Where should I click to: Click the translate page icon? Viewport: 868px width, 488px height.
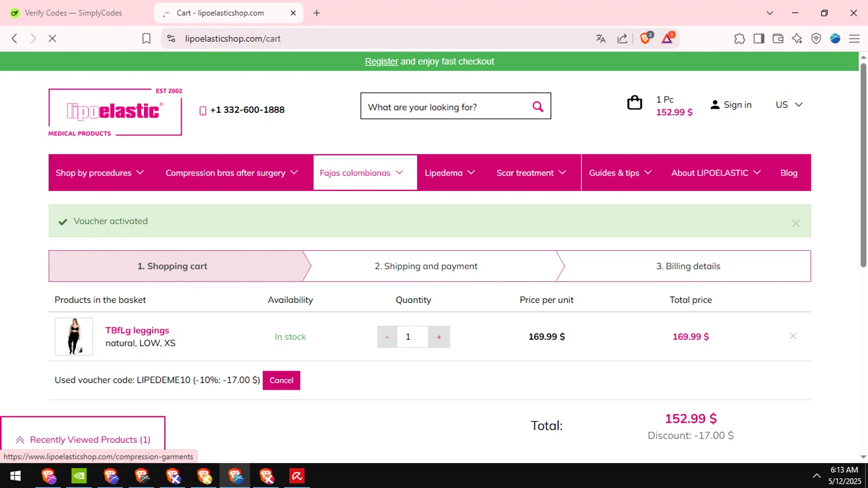coord(601,39)
